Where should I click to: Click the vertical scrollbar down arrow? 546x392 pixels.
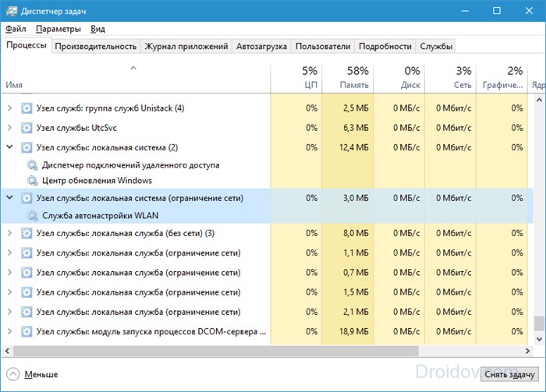(x=540, y=339)
